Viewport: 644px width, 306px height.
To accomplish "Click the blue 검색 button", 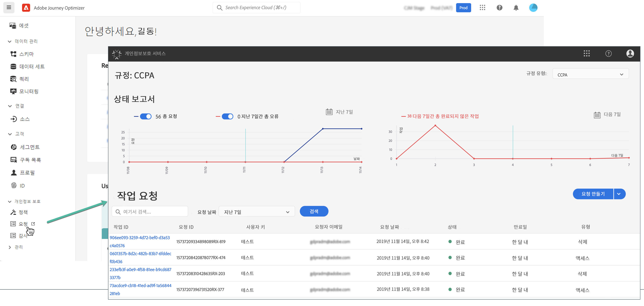I will tap(314, 211).
